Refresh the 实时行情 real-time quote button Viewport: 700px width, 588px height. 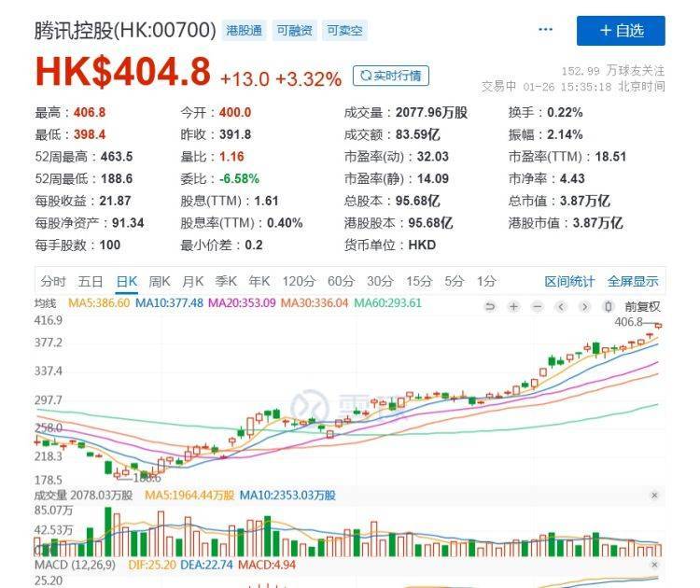tap(391, 76)
